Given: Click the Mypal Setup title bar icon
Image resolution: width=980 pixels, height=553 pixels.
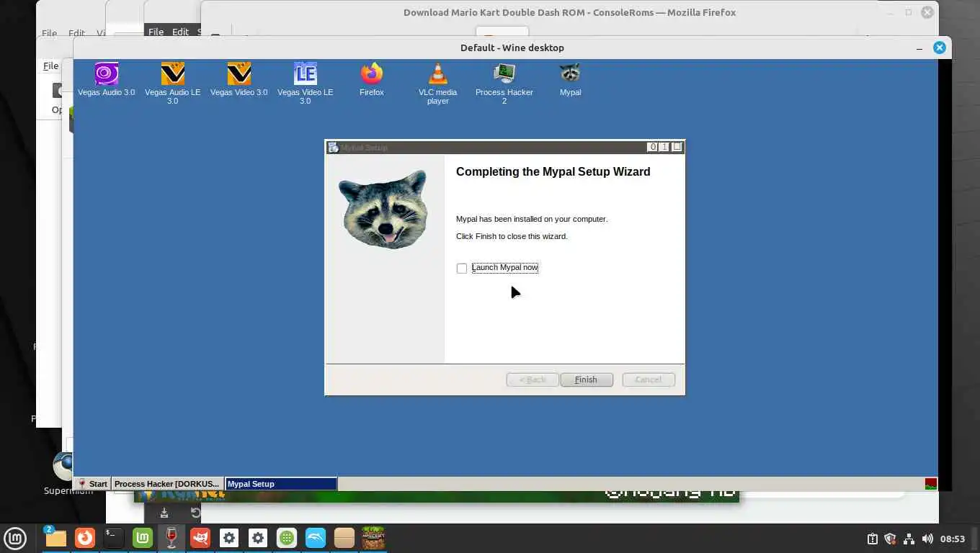Looking at the screenshot, I should (x=333, y=148).
